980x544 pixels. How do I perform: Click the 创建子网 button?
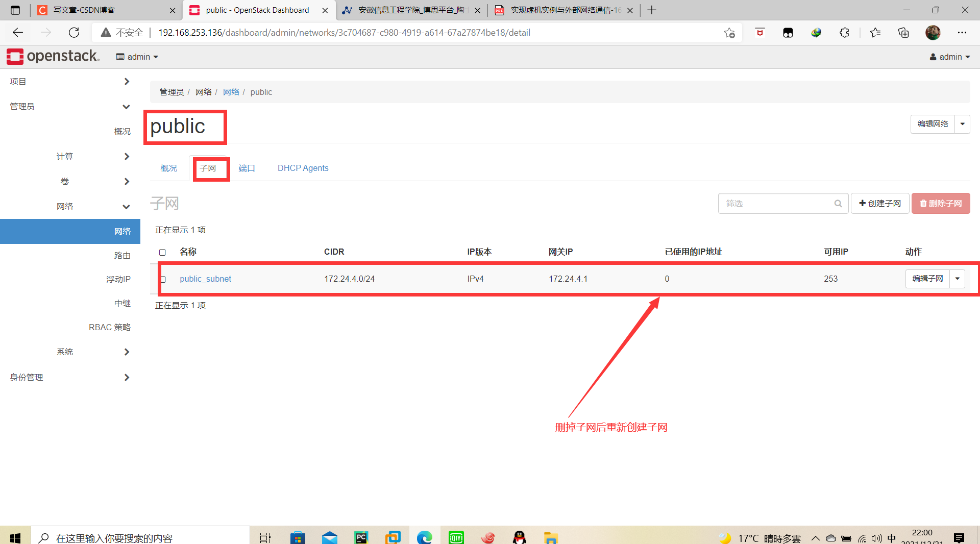[880, 204]
